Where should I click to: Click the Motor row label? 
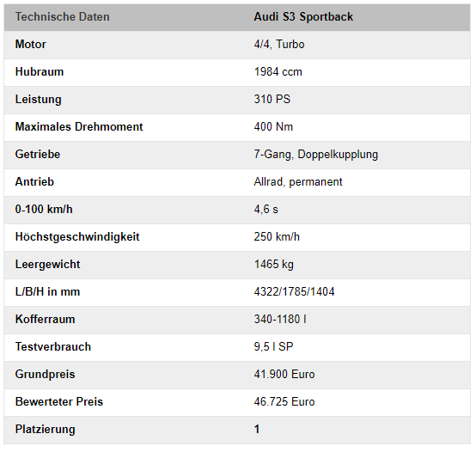pos(31,45)
